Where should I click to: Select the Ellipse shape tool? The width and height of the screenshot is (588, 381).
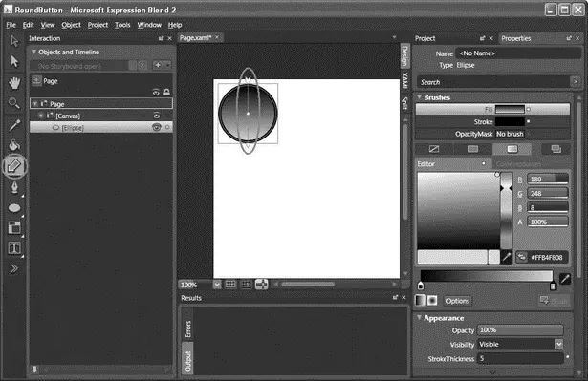14,208
